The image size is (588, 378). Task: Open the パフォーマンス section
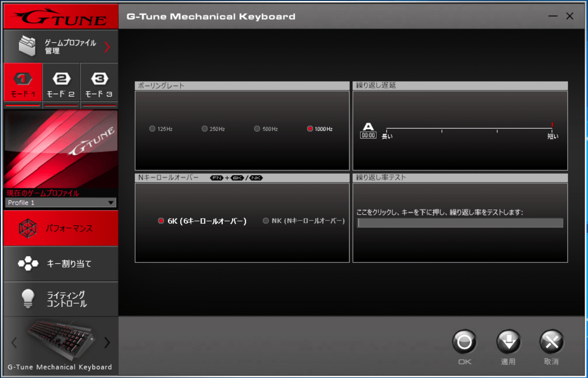point(61,228)
